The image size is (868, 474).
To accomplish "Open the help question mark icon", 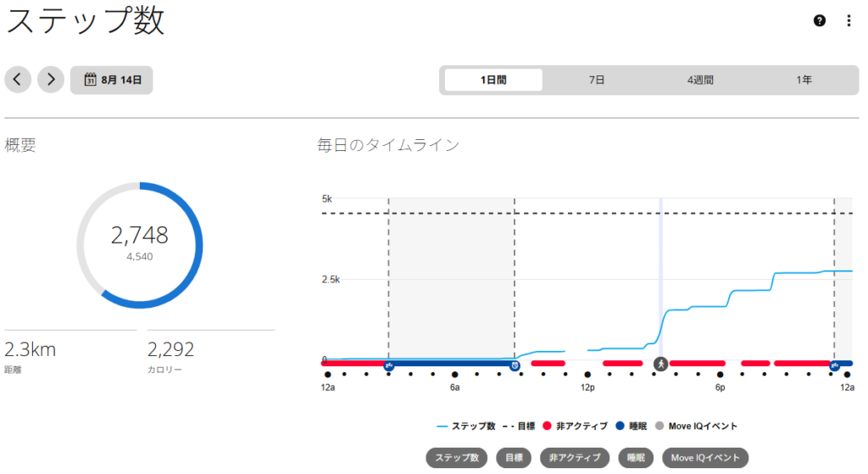I will pos(820,20).
